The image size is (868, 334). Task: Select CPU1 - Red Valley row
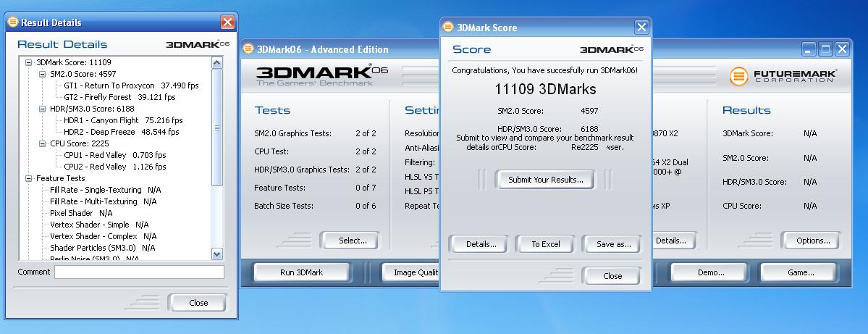click(x=114, y=155)
